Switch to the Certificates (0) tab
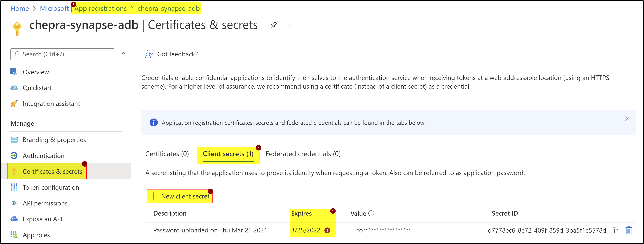 point(167,154)
